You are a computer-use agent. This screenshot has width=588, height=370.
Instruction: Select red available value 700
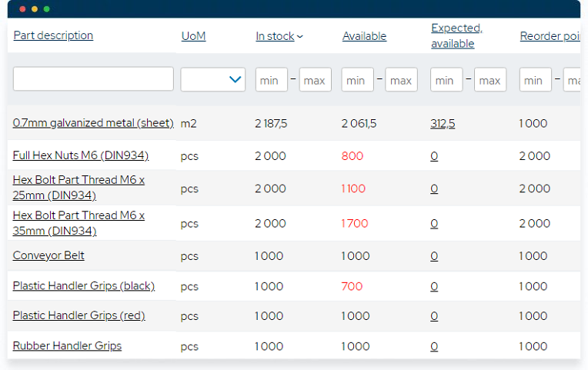pyautogui.click(x=352, y=286)
